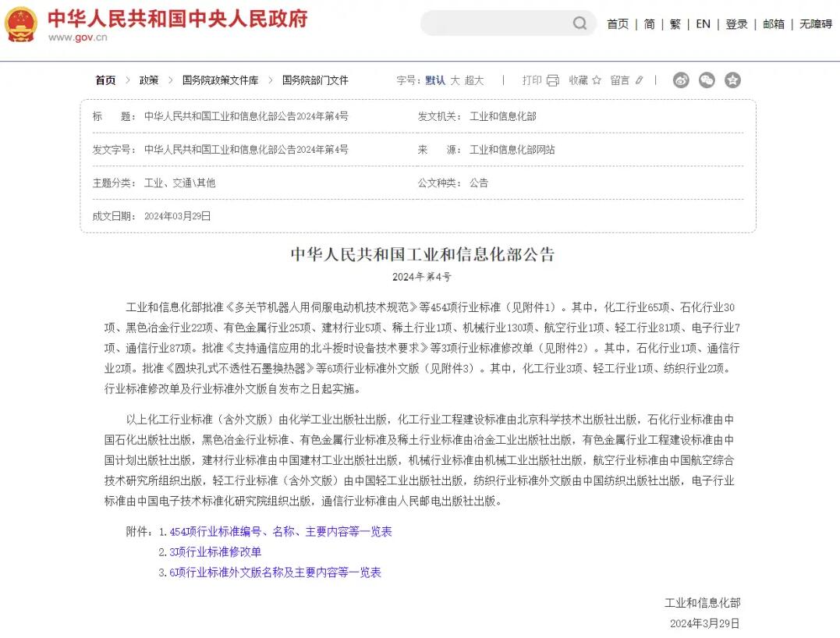
Task: Click the national emblem logo
Action: pos(21,24)
